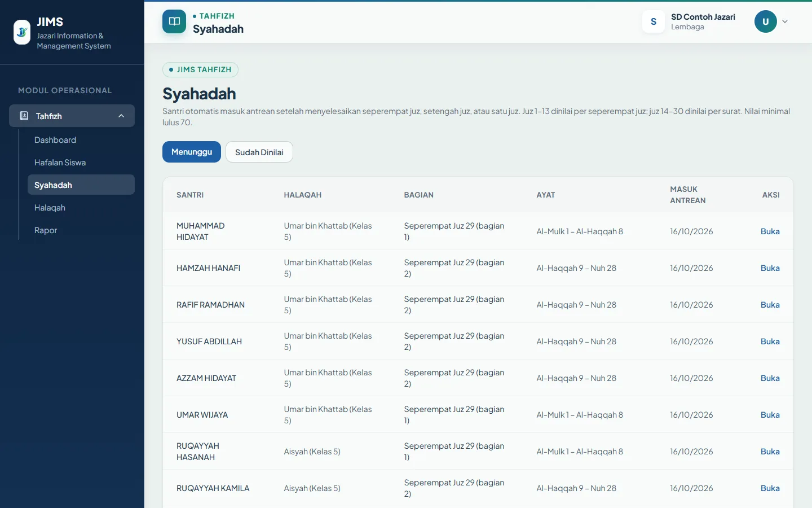Image resolution: width=812 pixels, height=508 pixels.
Task: Click Aisyah (Kelas 5) in RUQAYYAH KAMILA row
Action: [x=312, y=488]
